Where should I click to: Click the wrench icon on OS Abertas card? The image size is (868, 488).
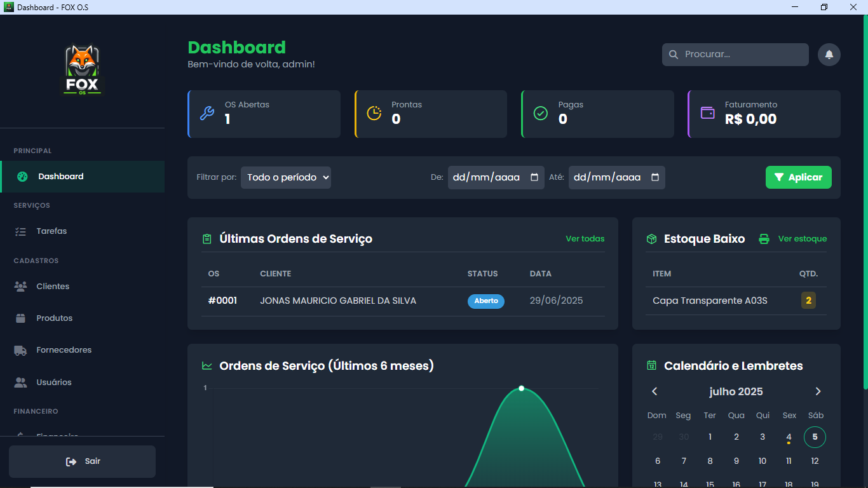(207, 114)
